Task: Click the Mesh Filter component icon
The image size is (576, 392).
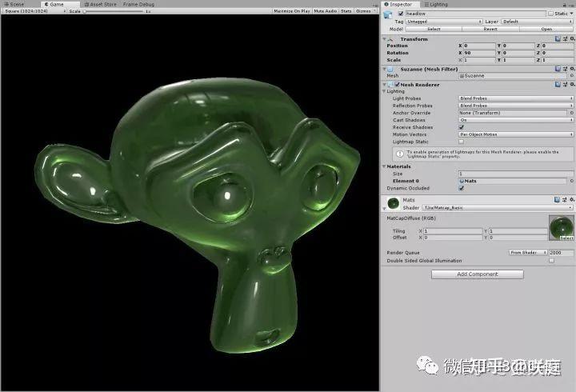Action: coord(390,69)
